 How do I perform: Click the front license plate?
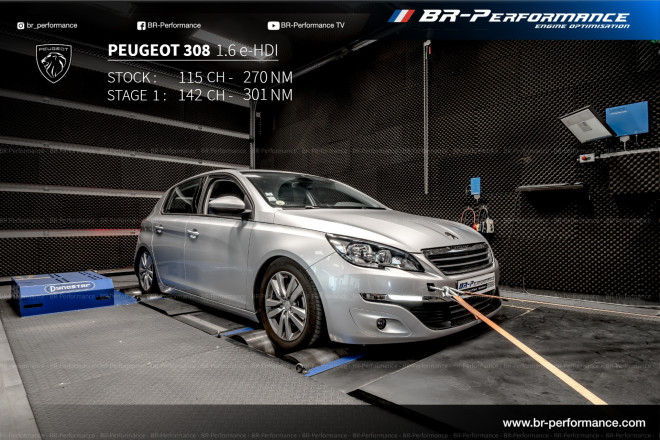pyautogui.click(x=475, y=282)
